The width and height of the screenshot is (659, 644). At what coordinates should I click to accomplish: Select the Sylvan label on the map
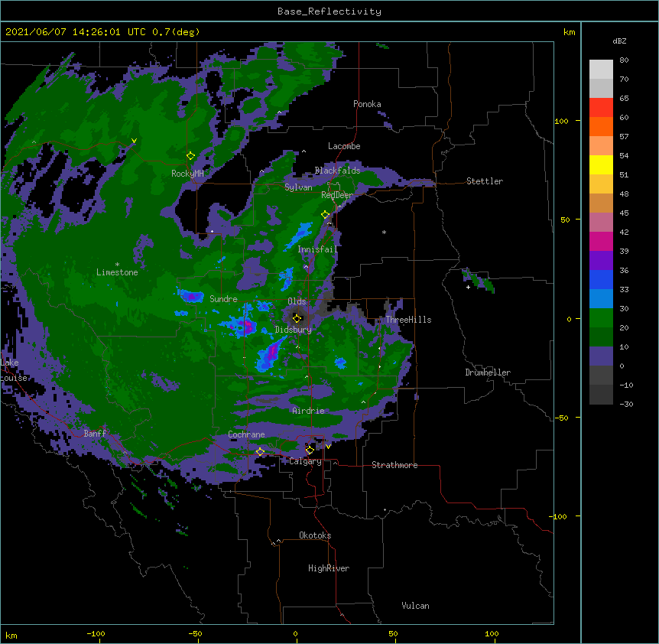298,187
